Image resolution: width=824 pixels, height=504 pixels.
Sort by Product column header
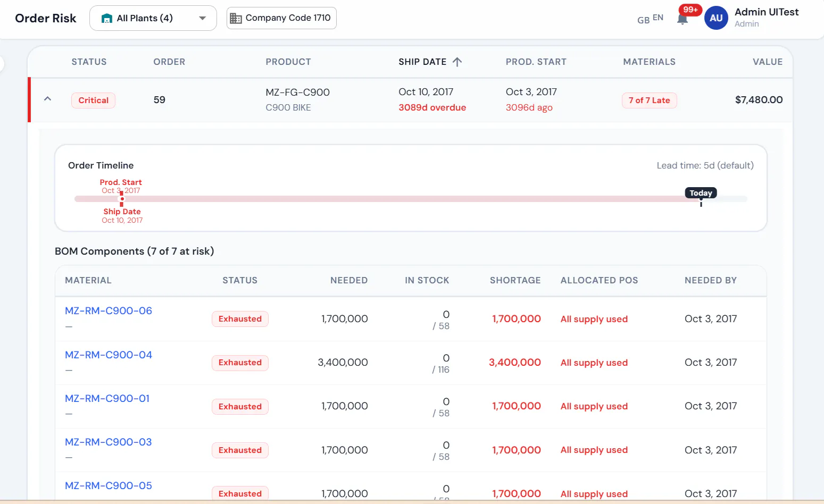click(288, 62)
